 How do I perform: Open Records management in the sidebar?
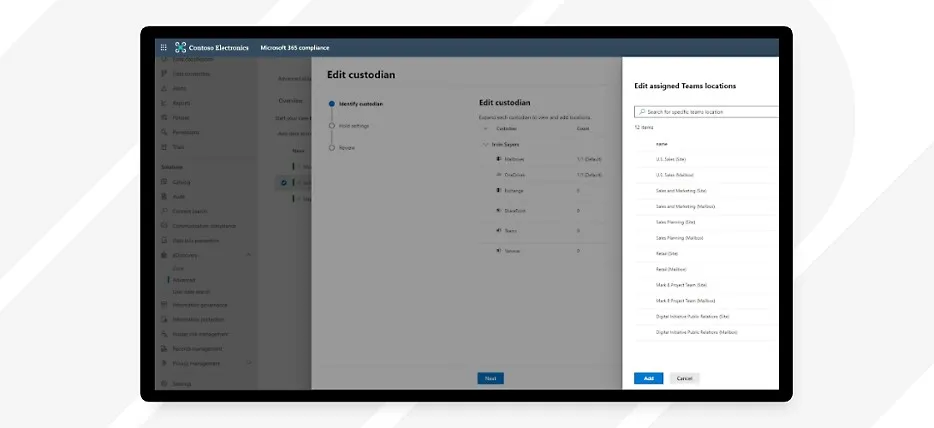point(197,349)
